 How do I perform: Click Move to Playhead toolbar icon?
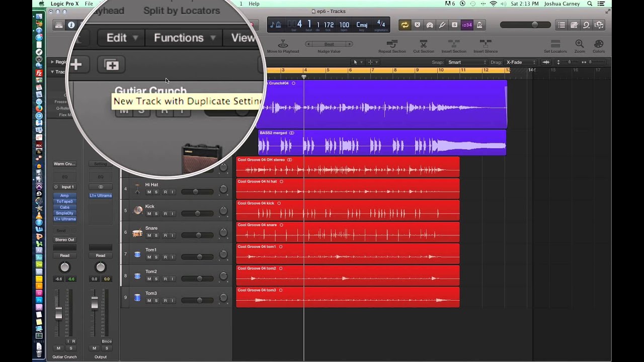[283, 44]
